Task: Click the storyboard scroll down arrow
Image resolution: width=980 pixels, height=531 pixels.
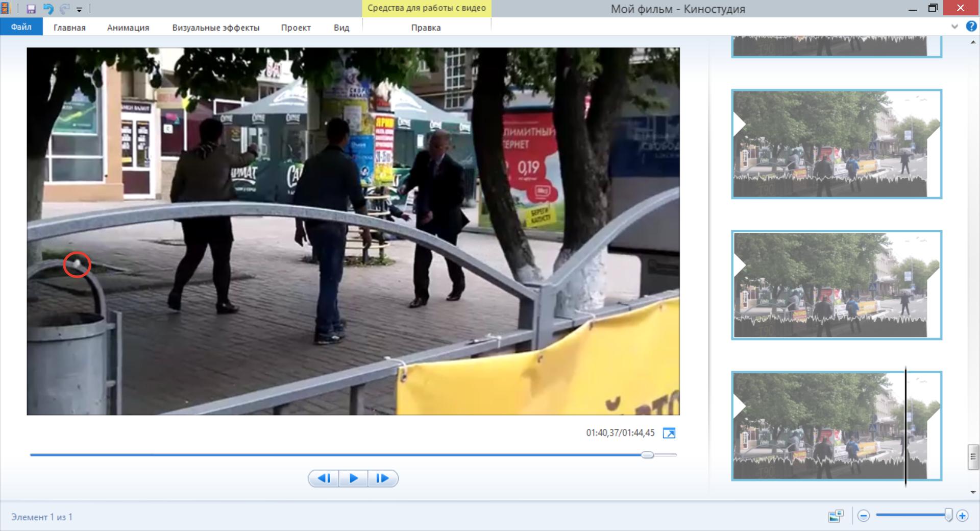Action: coord(973,493)
